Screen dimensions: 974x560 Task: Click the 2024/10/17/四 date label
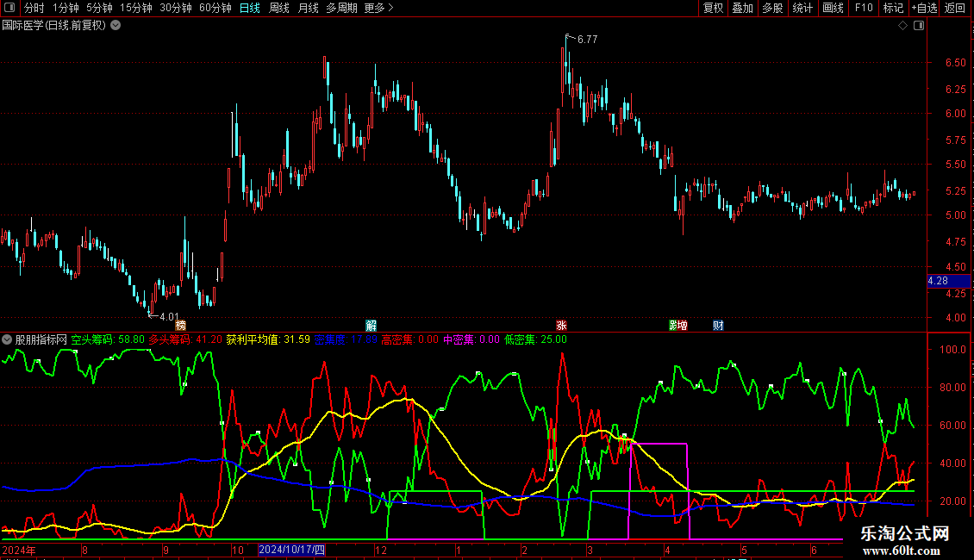point(291,550)
